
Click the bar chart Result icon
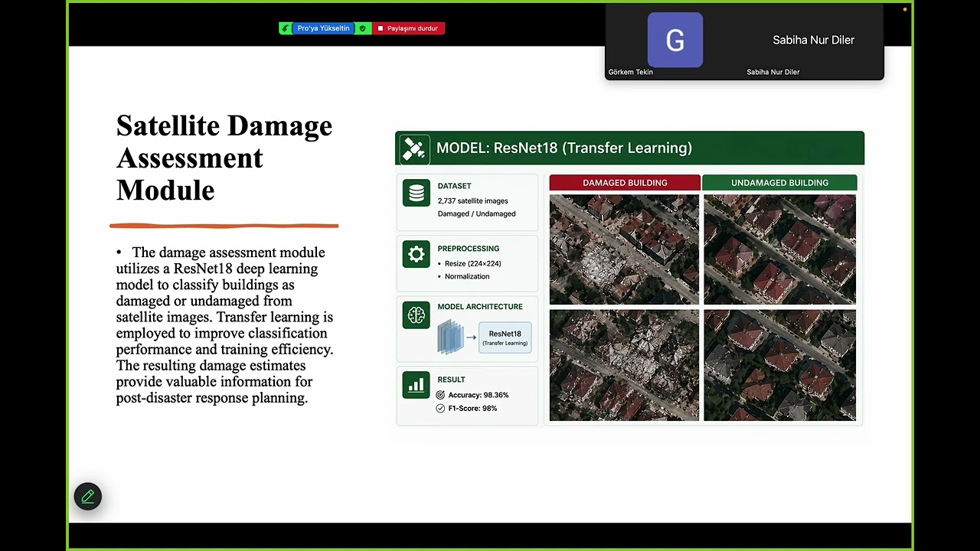pyautogui.click(x=416, y=385)
